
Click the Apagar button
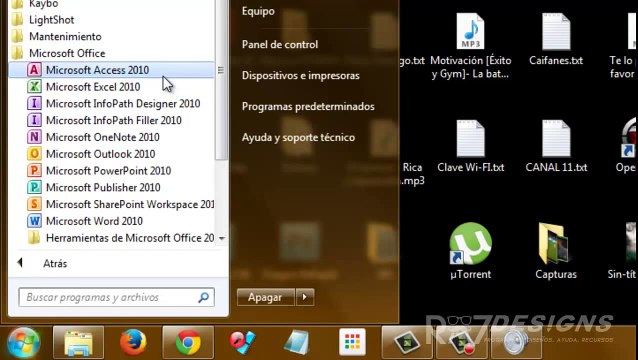point(265,297)
